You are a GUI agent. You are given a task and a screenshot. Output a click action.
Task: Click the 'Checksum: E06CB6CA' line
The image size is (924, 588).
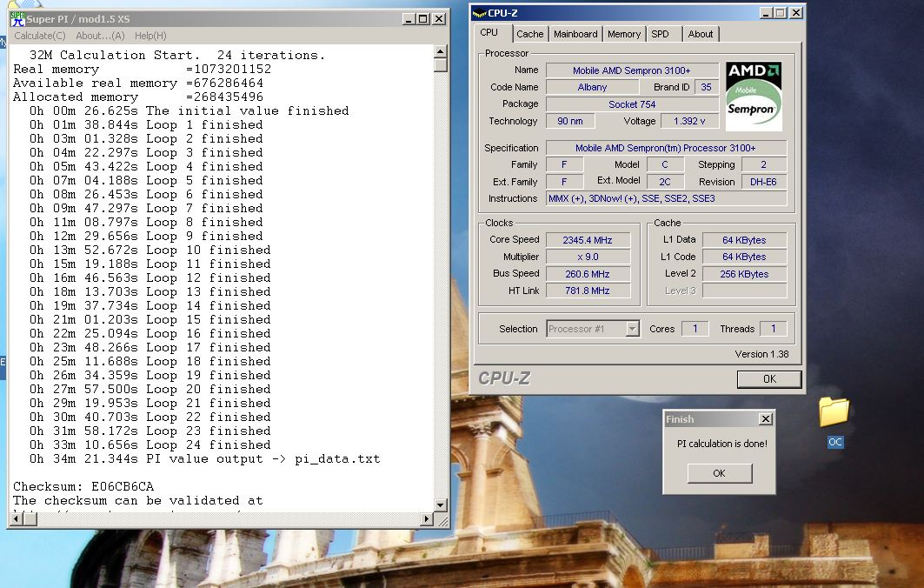pos(83,486)
